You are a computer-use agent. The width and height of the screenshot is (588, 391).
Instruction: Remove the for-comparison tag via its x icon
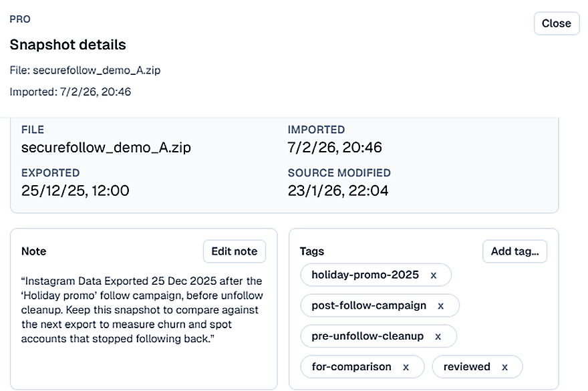pos(406,367)
